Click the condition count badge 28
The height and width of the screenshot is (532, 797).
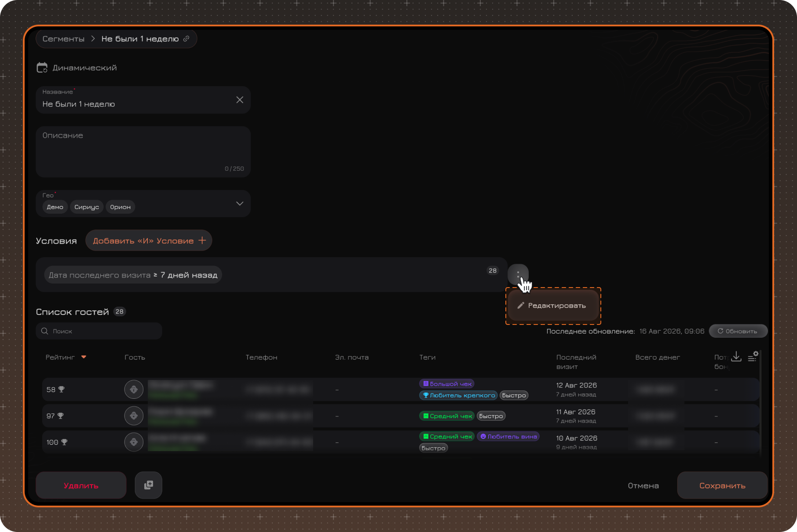pos(493,271)
